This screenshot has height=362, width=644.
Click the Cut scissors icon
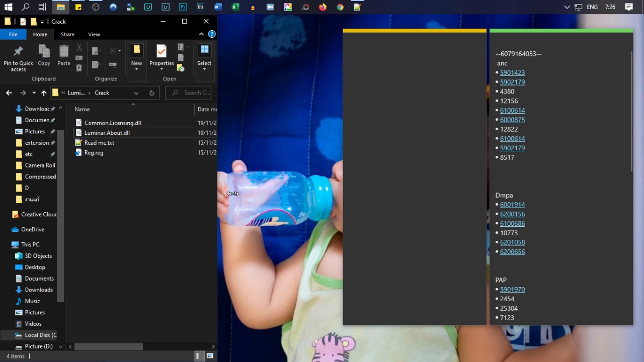coord(79,48)
